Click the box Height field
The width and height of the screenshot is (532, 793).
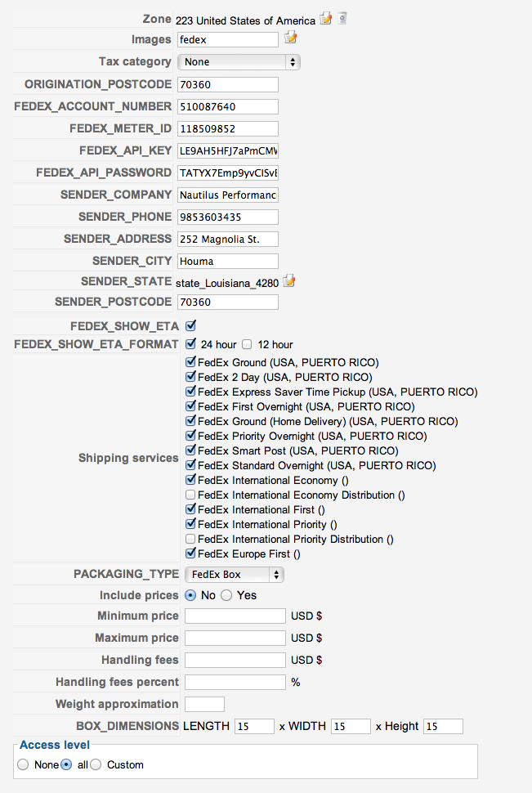pyautogui.click(x=443, y=726)
